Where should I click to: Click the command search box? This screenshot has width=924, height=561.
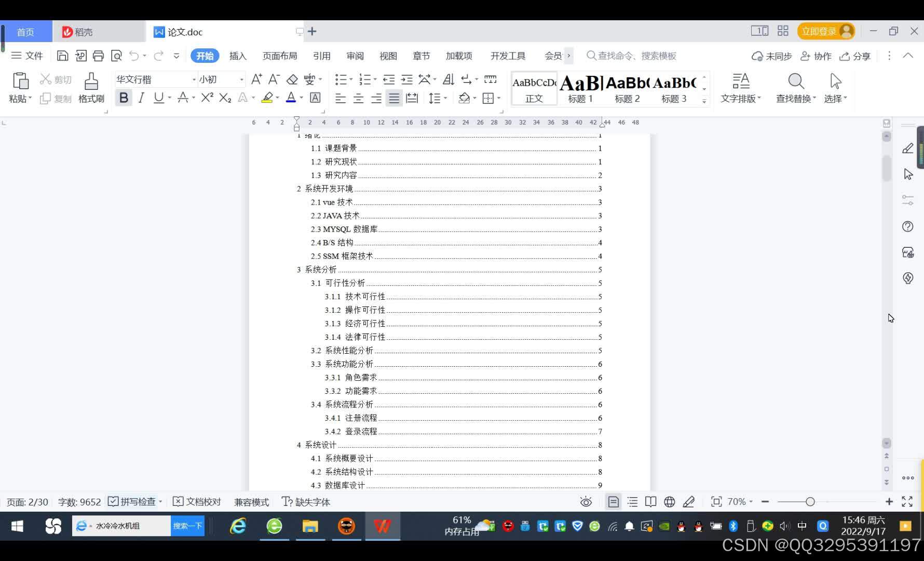[x=632, y=56]
